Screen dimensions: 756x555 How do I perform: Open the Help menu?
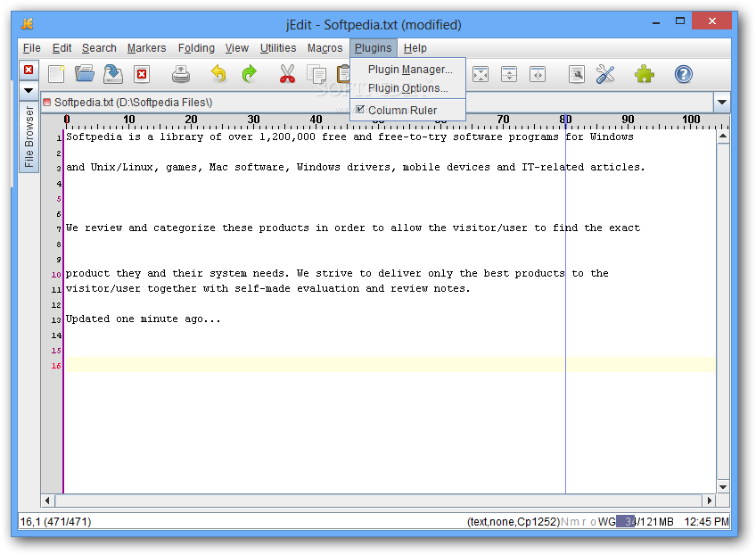pyautogui.click(x=415, y=48)
